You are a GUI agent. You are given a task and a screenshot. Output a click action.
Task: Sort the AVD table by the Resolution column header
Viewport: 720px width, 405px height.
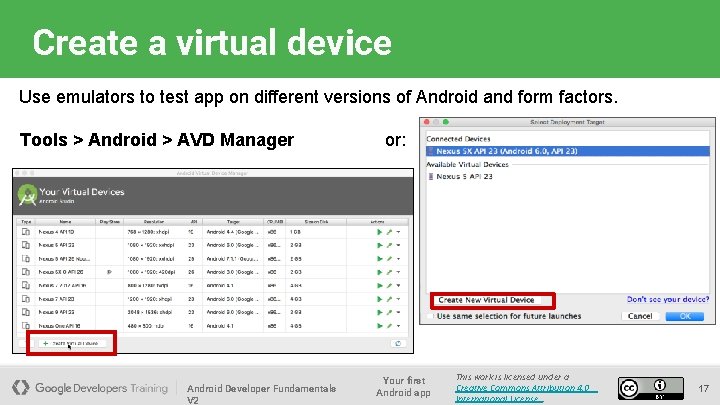154,222
